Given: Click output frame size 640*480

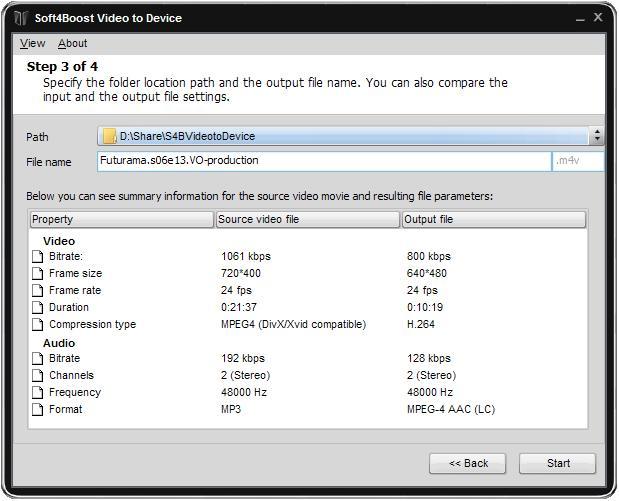Looking at the screenshot, I should tap(427, 273).
